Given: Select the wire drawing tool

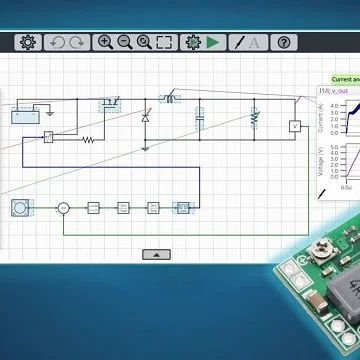Looking at the screenshot, I should [240, 43].
